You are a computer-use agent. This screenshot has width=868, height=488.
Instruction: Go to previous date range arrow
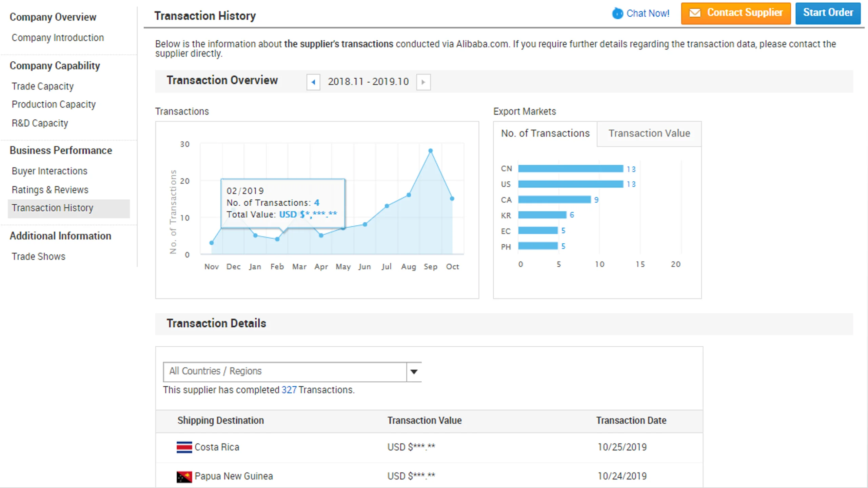(x=313, y=82)
